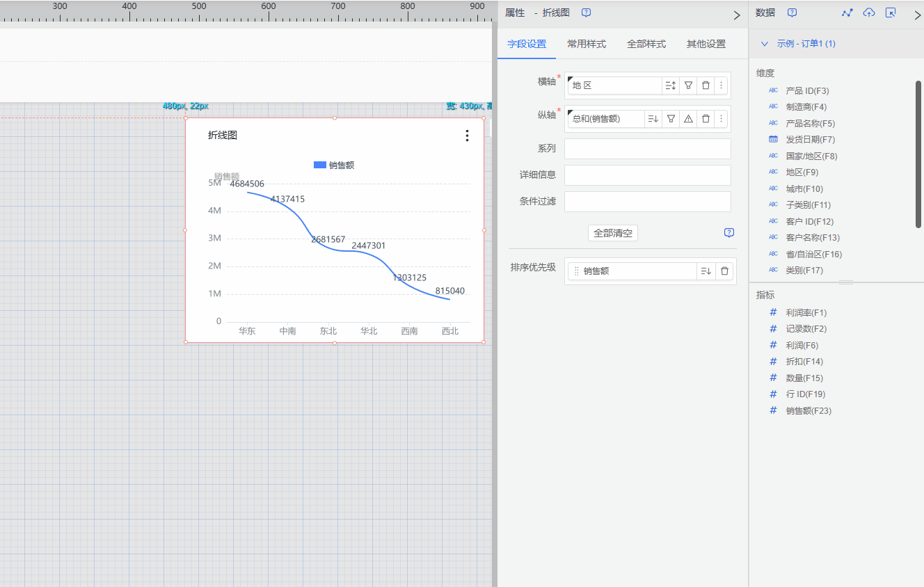Click the filter icon on the 横轴 field

click(688, 86)
